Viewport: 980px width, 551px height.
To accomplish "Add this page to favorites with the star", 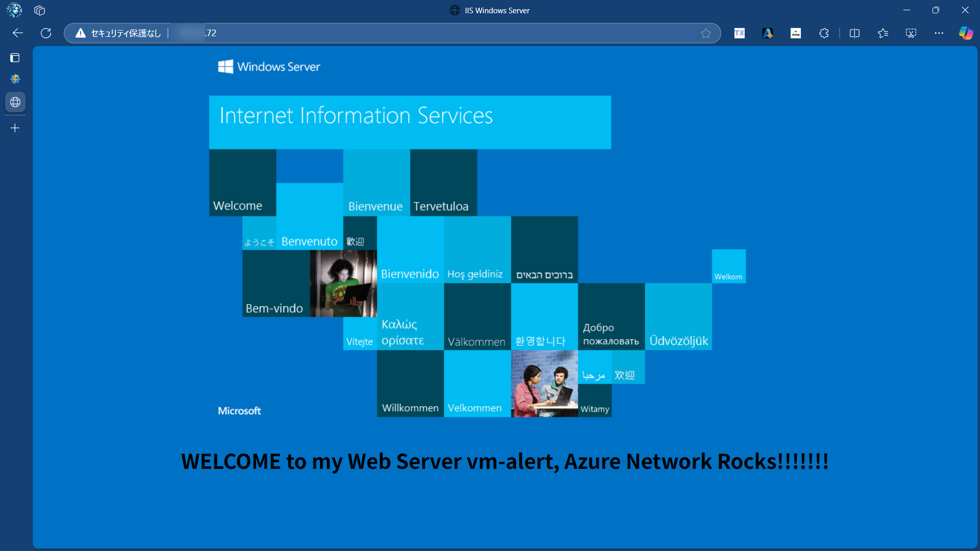I will click(x=705, y=33).
